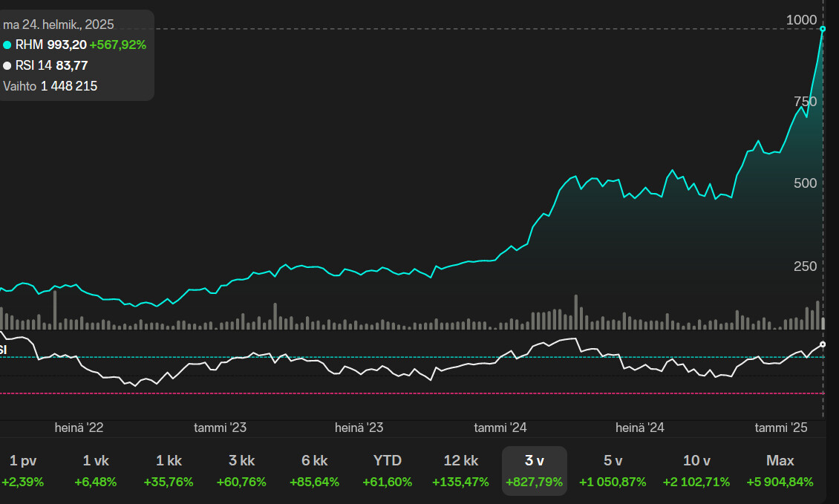The image size is (839, 504).
Task: Choose the 10 v timeframe
Action: pos(696,471)
